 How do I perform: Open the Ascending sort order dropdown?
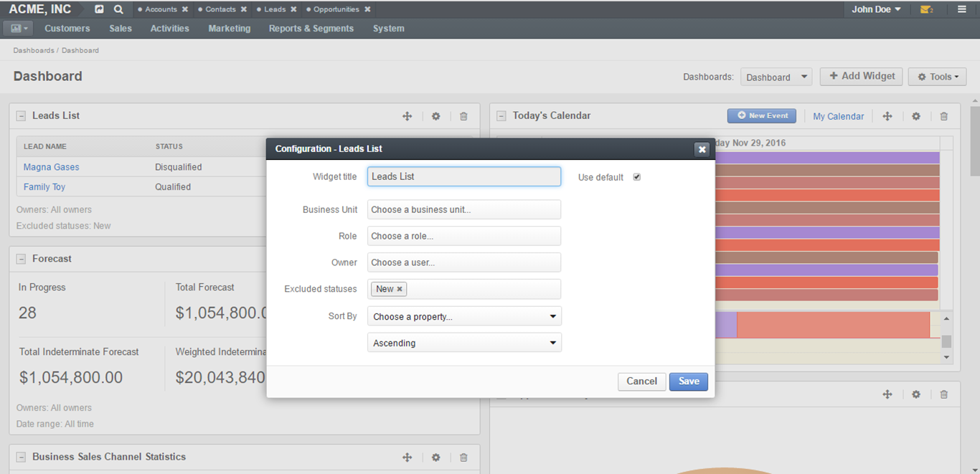click(464, 343)
